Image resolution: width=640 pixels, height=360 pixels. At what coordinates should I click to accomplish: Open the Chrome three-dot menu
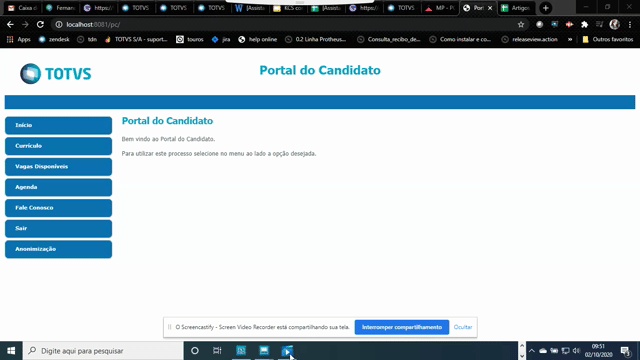coord(630,24)
